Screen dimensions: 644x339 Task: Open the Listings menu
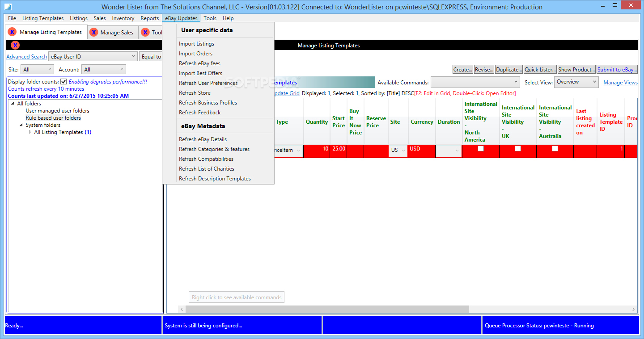point(79,18)
